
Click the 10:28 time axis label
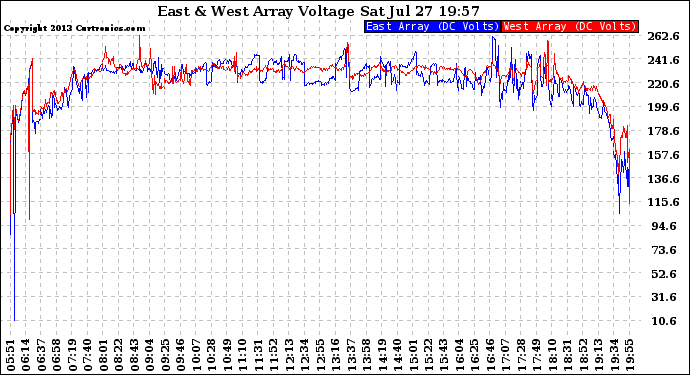pyautogui.click(x=212, y=355)
